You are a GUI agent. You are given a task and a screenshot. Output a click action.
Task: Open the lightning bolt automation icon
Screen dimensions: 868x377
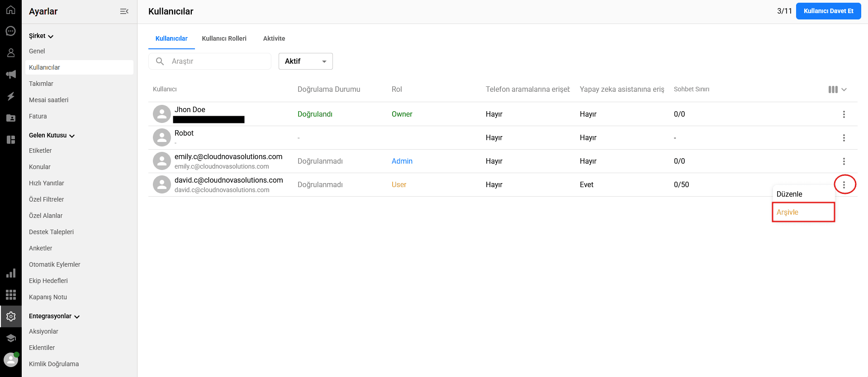(x=11, y=96)
